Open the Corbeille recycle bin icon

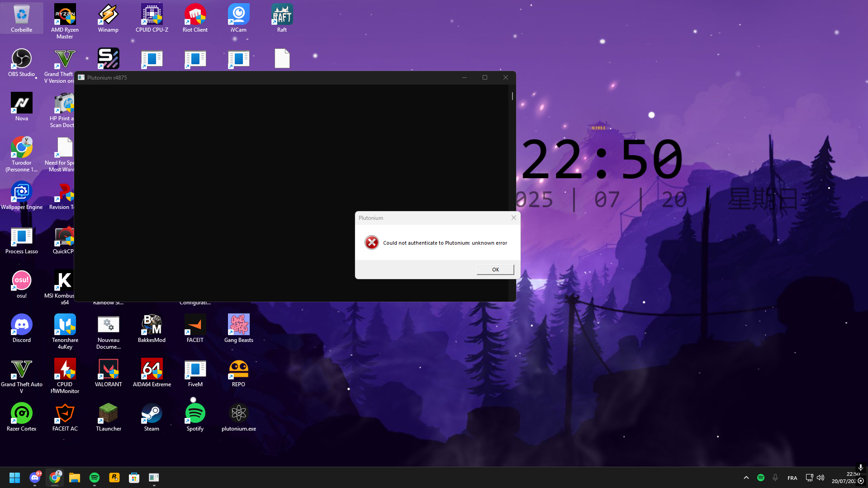pyautogui.click(x=22, y=19)
